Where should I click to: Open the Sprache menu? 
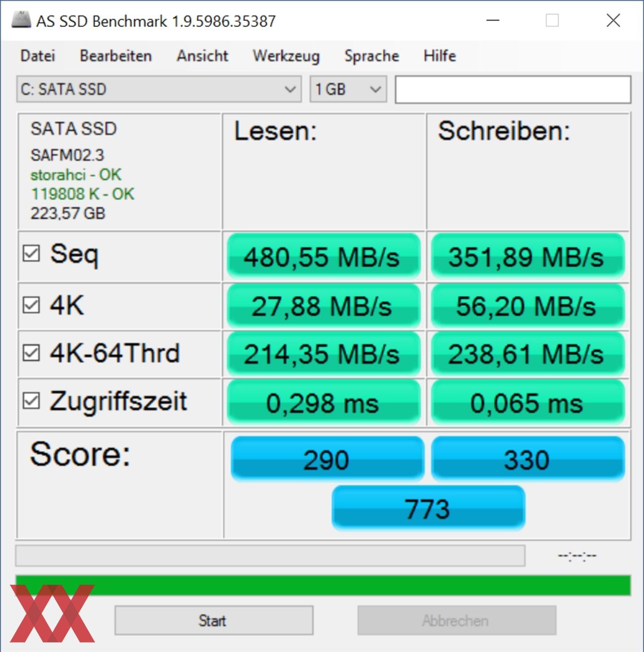[x=372, y=56]
